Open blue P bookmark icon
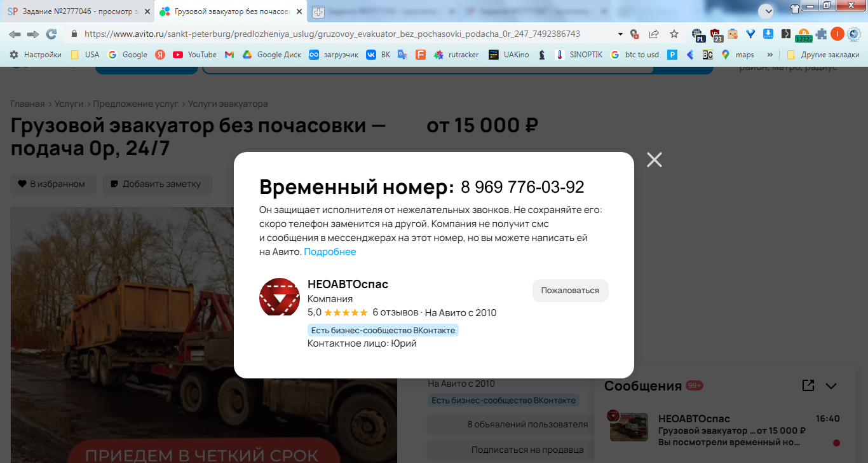Image resolution: width=868 pixels, height=463 pixels. tap(672, 55)
